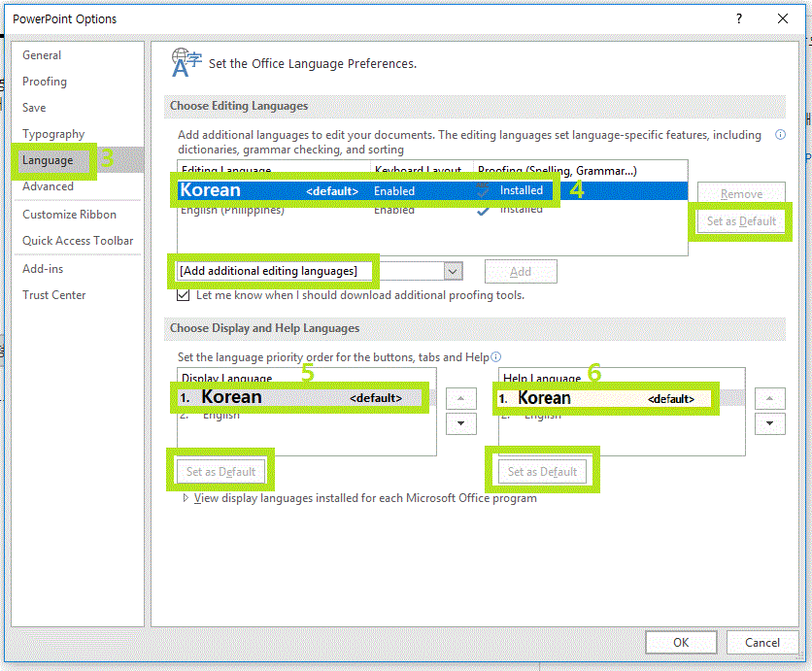
Task: Move display language up with arrow button
Action: tap(461, 398)
